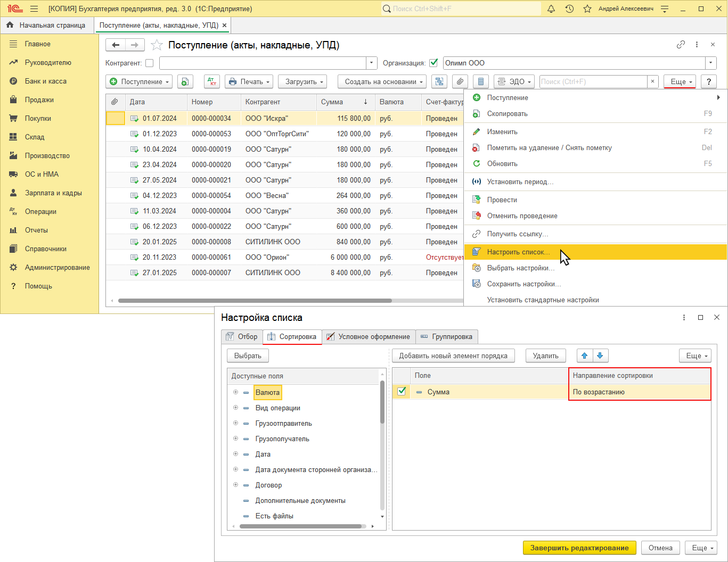Open Еще menu beside the blue arrows
The image size is (728, 562).
[696, 356]
